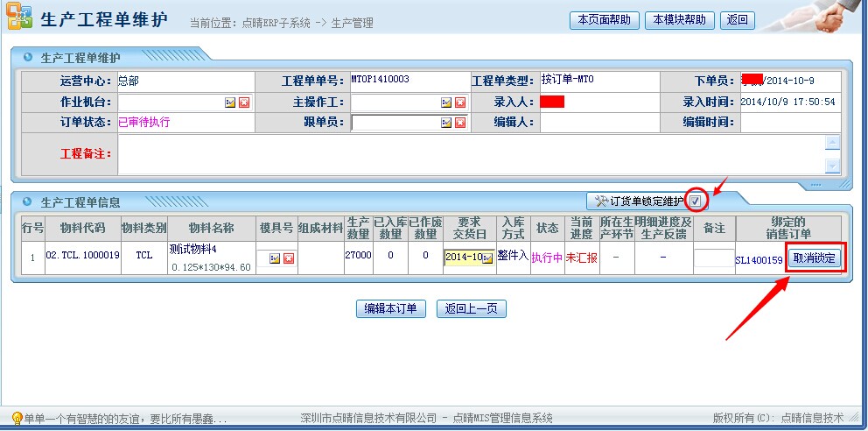Open 本模块帮助 in the top bar

[680, 20]
